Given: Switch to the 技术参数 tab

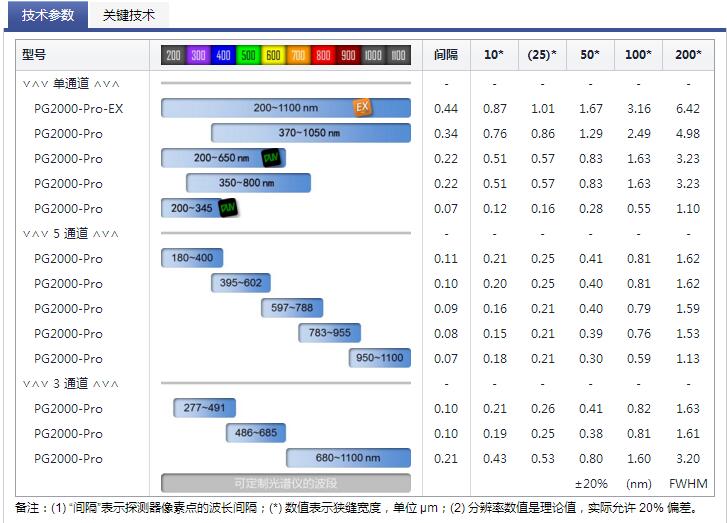Looking at the screenshot, I should pos(48,15).
